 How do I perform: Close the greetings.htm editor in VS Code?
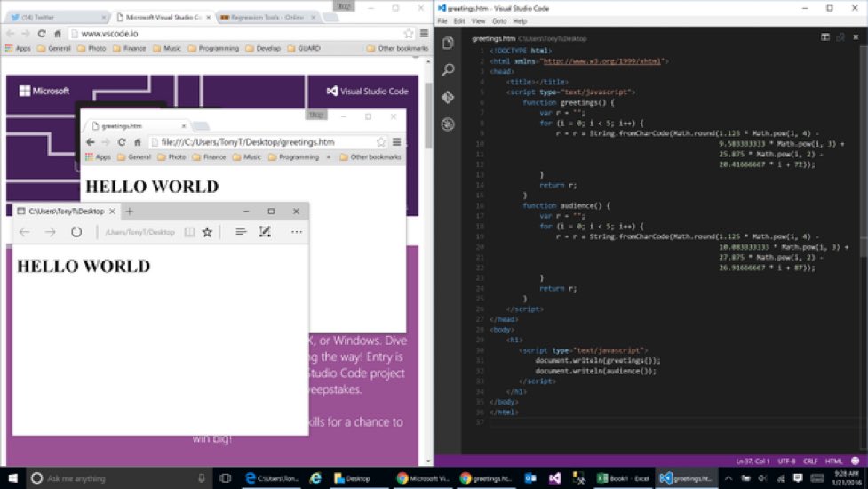tap(856, 37)
